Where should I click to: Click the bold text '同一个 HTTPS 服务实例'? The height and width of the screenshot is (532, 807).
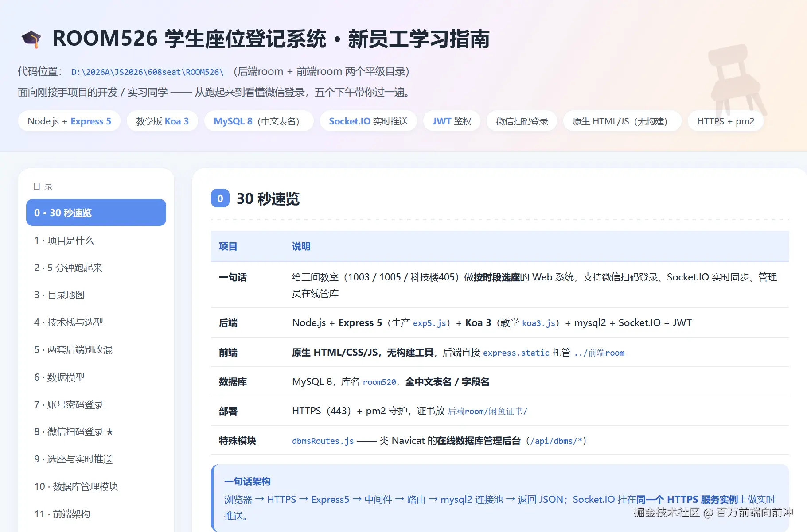687,500
